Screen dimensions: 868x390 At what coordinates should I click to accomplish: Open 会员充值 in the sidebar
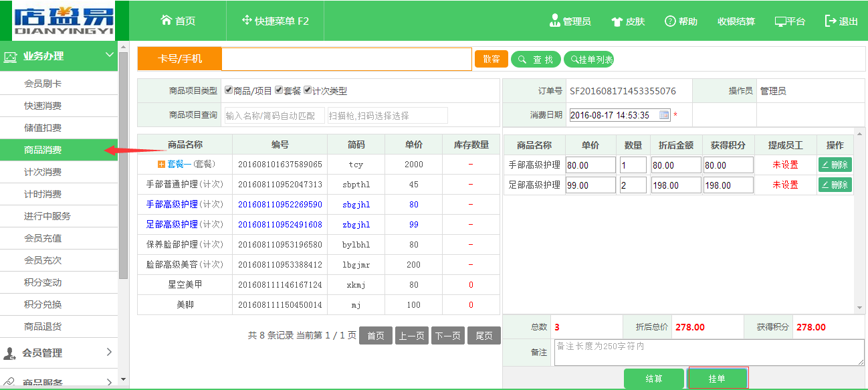tap(59, 238)
